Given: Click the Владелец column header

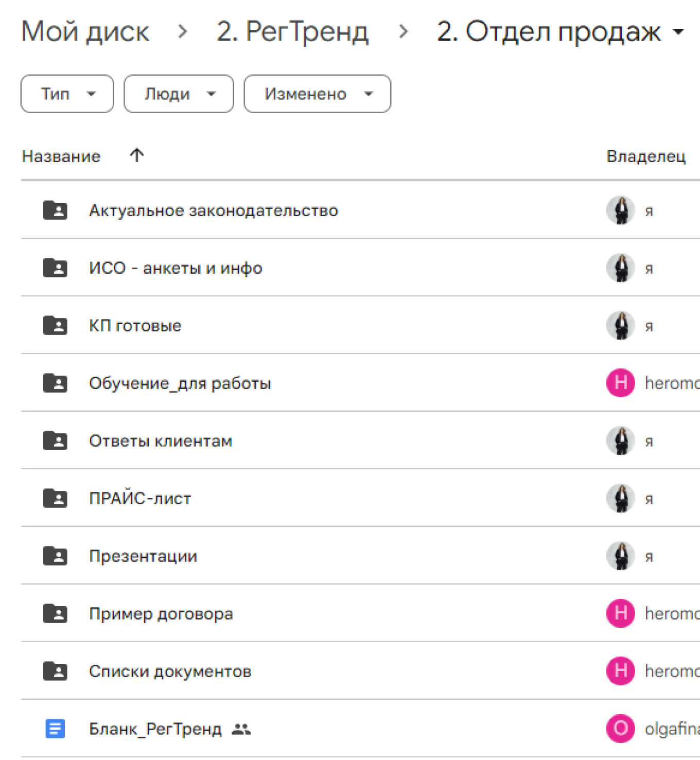Looking at the screenshot, I should 646,156.
